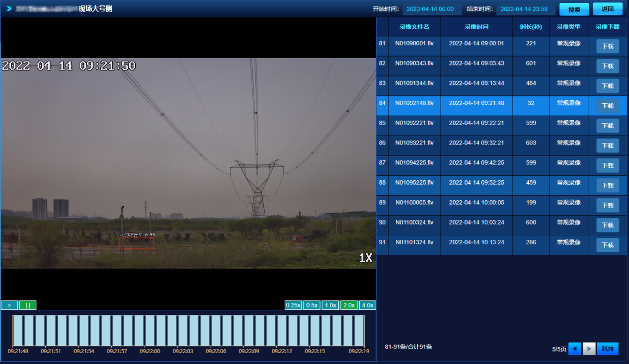Select the 2.0x playback speed
Image resolution: width=629 pixels, height=364 pixels.
point(349,305)
